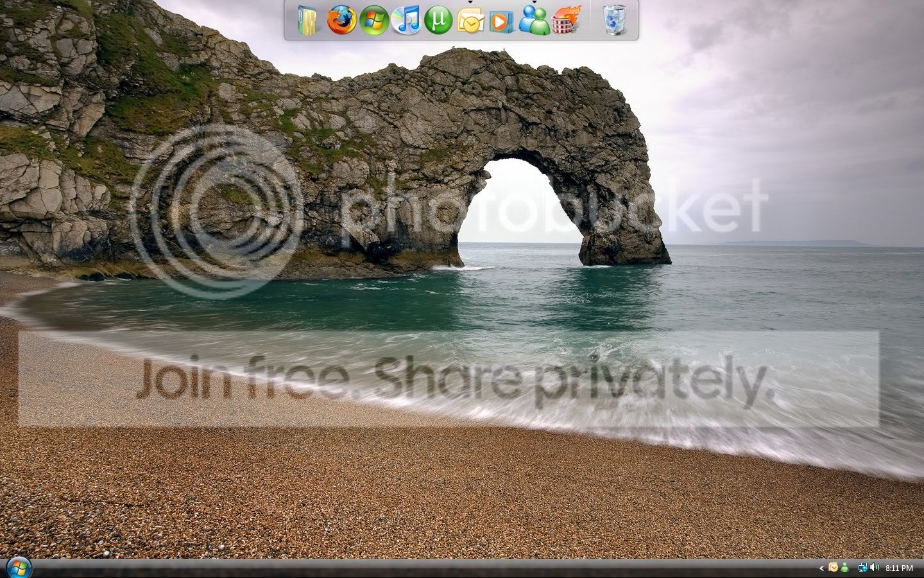Click the Messenger tray icon
Screen dimensions: 924x578
[844, 568]
